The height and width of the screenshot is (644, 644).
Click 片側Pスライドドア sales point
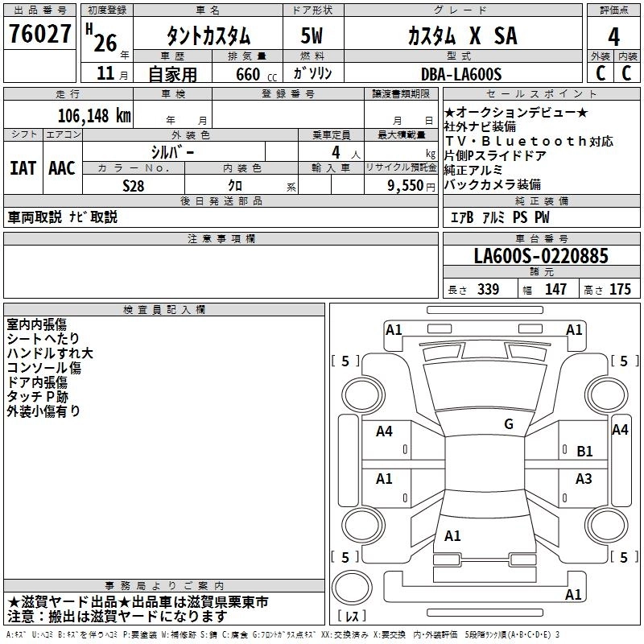click(x=495, y=155)
